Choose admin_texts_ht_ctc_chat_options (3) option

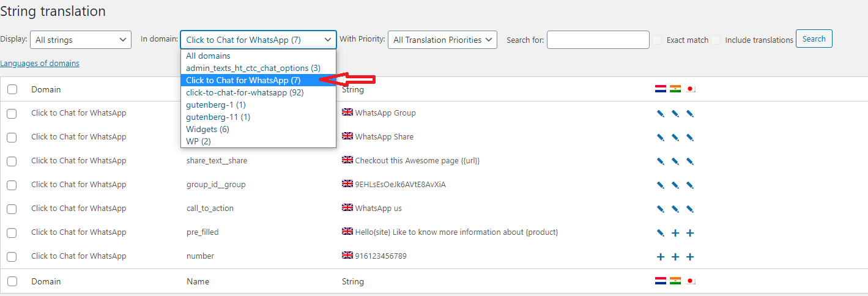[x=258, y=68]
